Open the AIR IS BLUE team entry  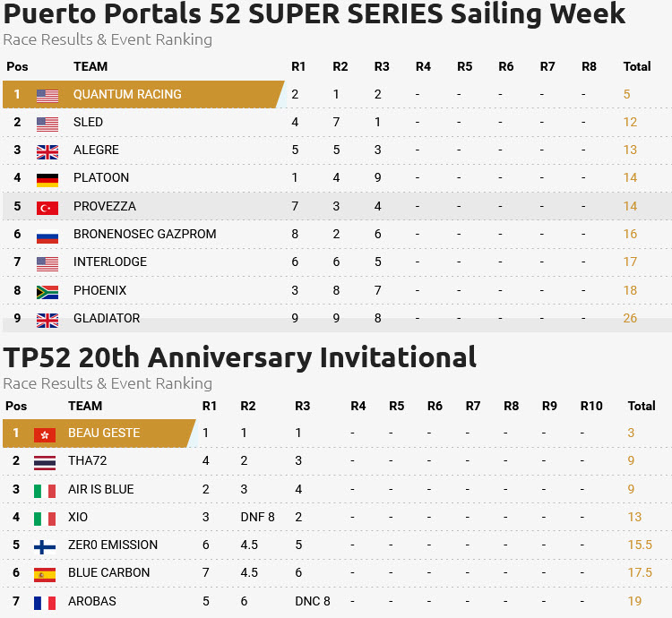point(100,489)
